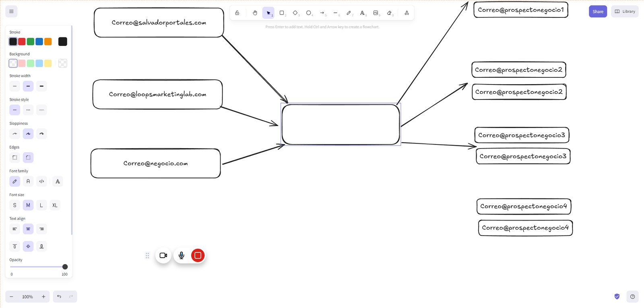Viewport: 644px width, 308px height.
Task: Set stroke color to red
Action: click(22, 41)
